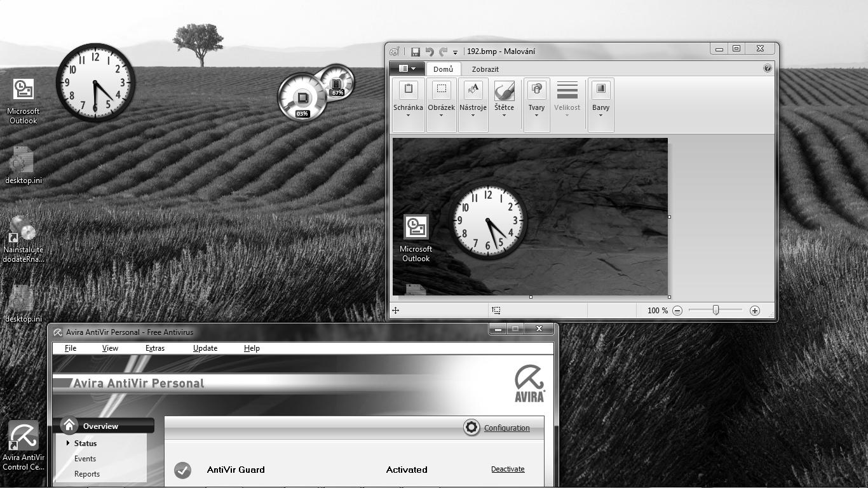Open the Configuration link in Avira
The image size is (868, 488).
point(506,428)
